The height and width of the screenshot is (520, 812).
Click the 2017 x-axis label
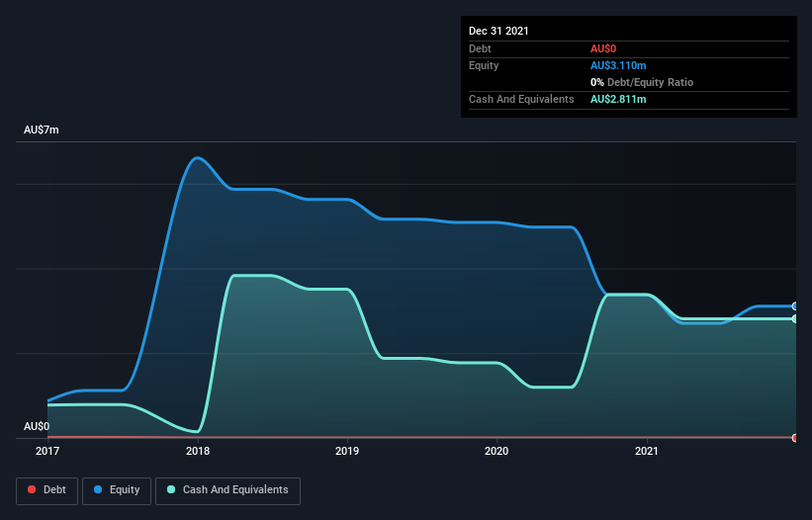[47, 451]
